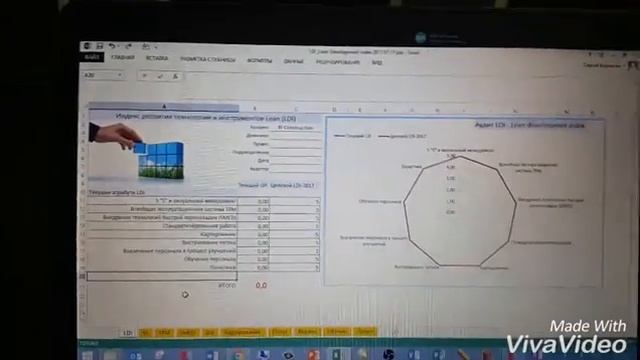
Task: Select the TPM sheet tab
Action: pos(164,333)
